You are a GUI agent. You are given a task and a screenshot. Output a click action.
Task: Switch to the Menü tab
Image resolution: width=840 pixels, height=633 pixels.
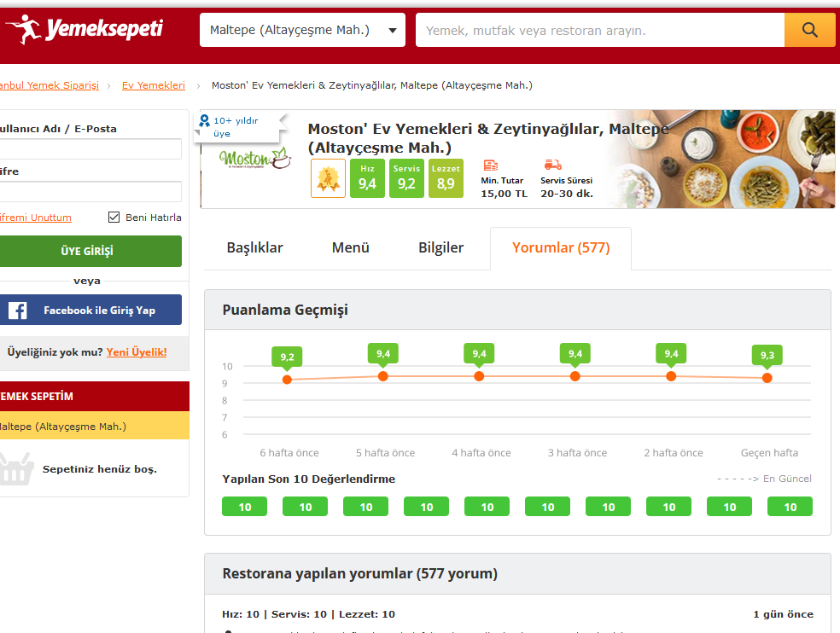pyautogui.click(x=350, y=247)
